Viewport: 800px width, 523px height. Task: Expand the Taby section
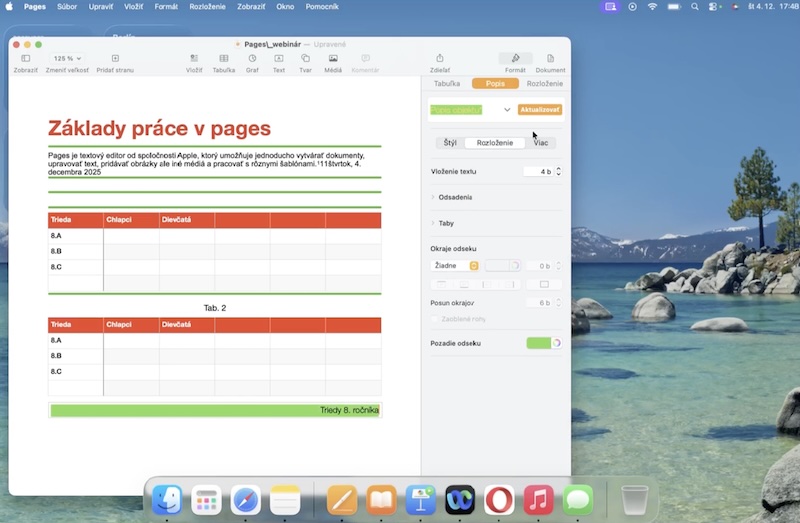pos(433,223)
